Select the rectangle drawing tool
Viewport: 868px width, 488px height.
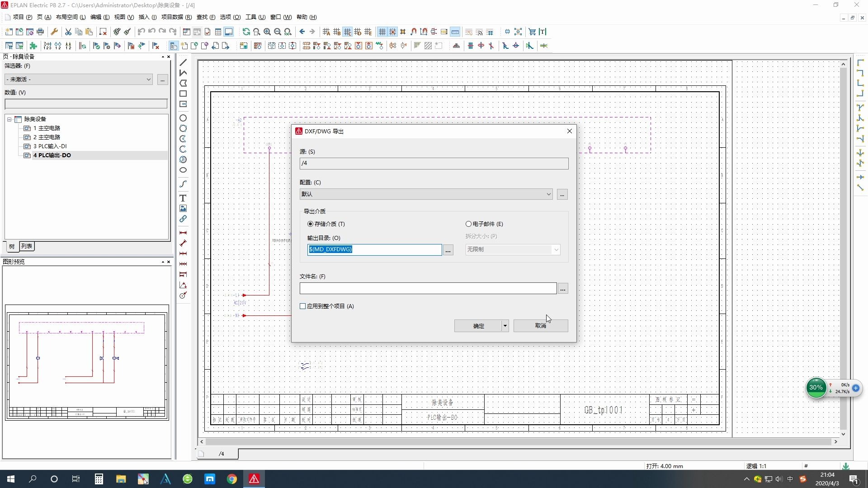(x=183, y=94)
